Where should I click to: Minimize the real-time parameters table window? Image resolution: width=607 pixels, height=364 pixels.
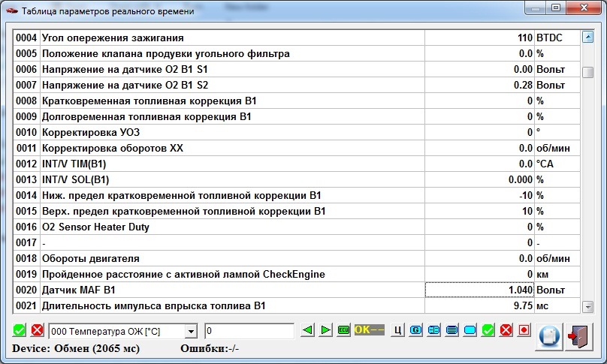536,8
